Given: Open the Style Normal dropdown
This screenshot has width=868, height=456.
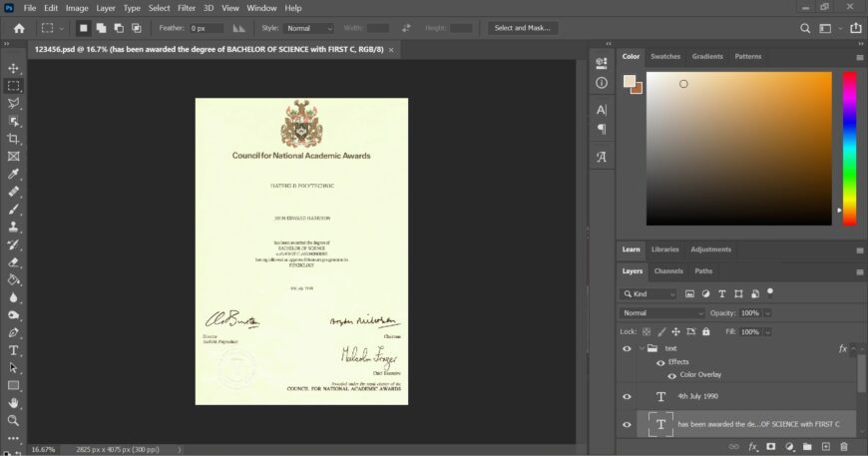Looking at the screenshot, I should [308, 28].
